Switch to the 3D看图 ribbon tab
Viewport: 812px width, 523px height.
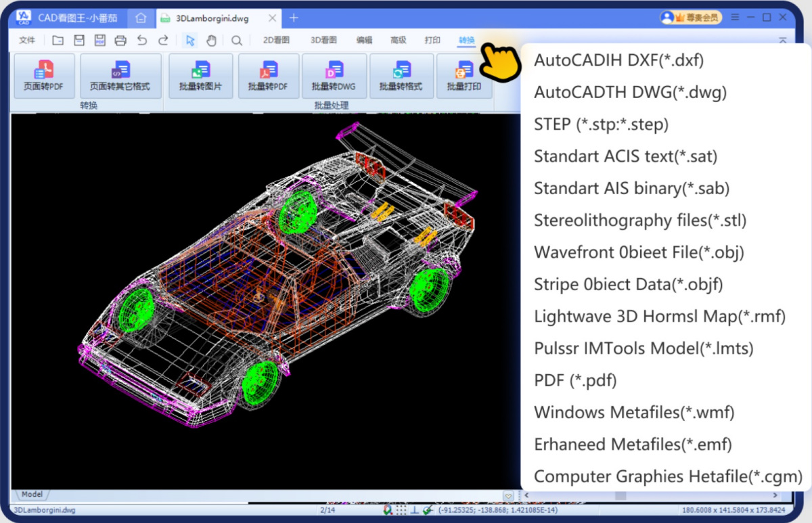point(323,41)
